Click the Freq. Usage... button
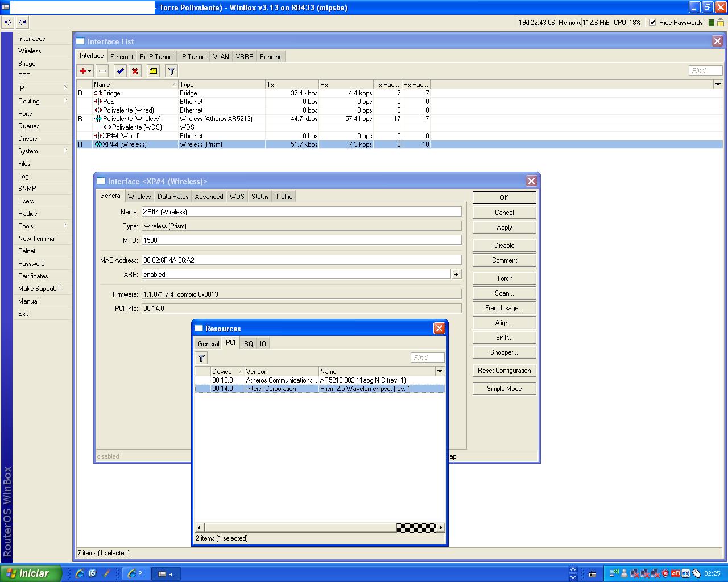Image resolution: width=728 pixels, height=582 pixels. coord(504,308)
